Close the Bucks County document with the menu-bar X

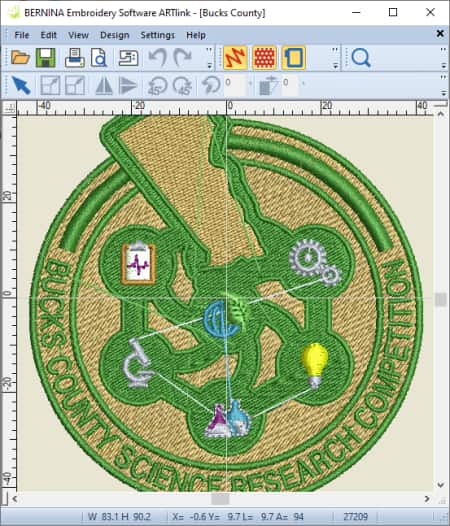coord(440,33)
